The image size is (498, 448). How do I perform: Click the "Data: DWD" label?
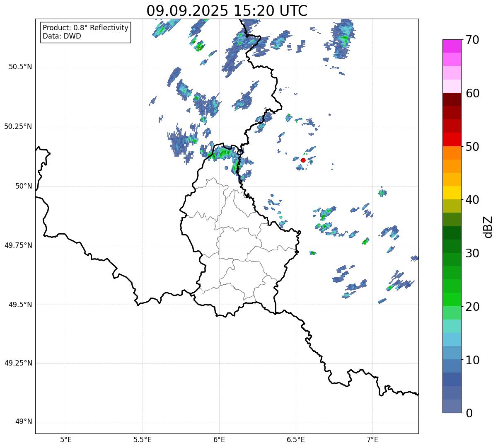(x=62, y=36)
